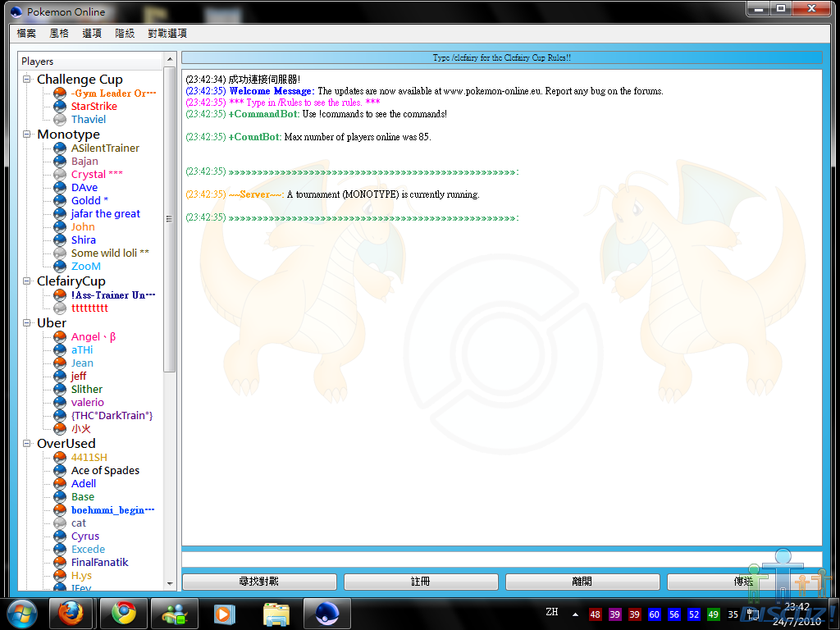Click the status icon next to Bajan
This screenshot has height=630, width=840.
[60, 162]
